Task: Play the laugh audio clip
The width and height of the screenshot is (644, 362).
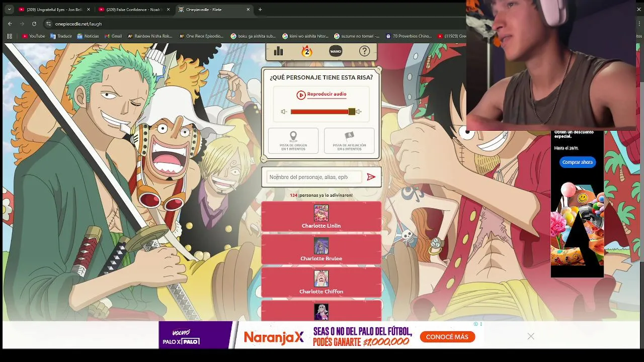Action: click(321, 95)
